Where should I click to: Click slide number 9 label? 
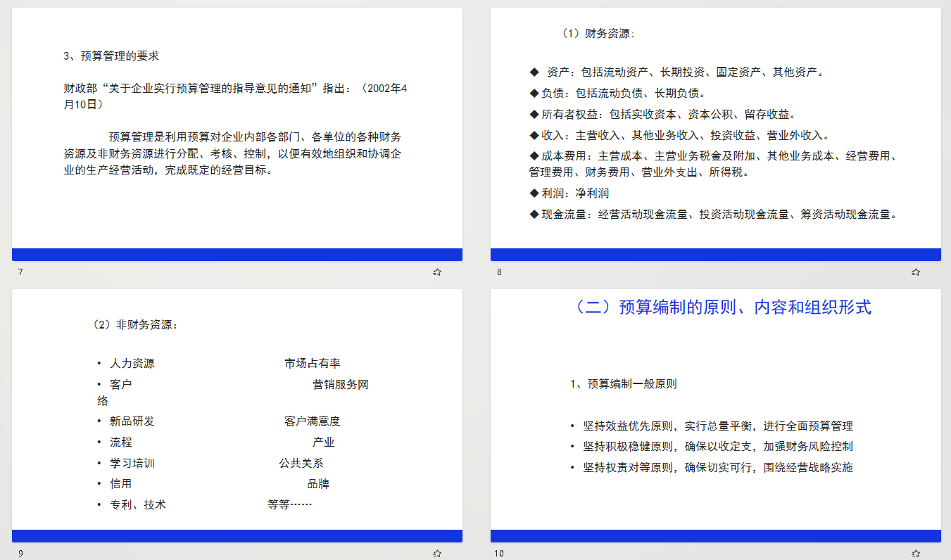(20, 554)
